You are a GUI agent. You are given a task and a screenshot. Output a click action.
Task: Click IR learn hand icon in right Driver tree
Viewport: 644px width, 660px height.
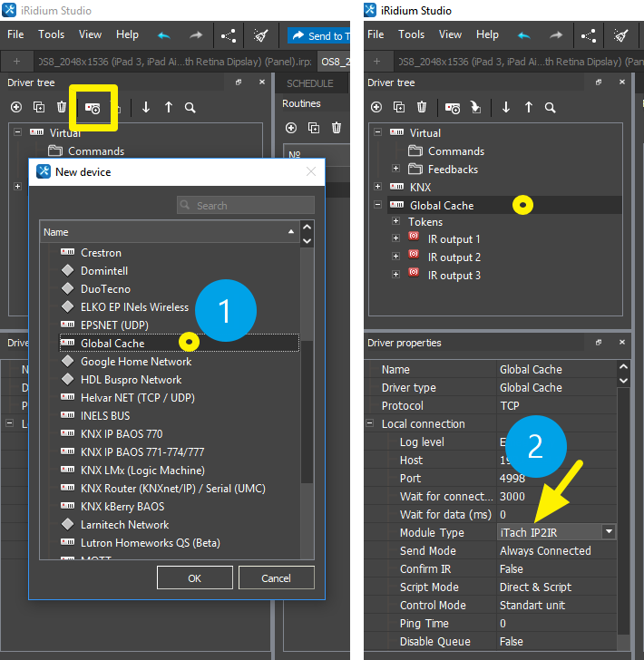pos(475,107)
